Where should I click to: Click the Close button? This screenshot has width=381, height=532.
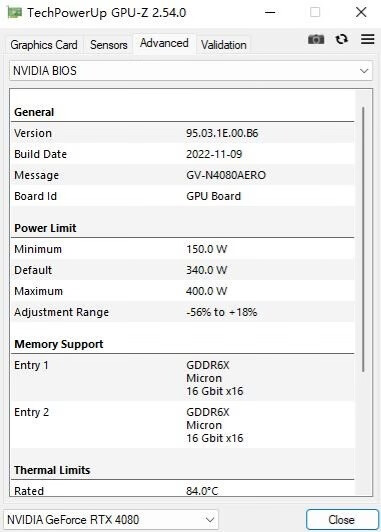coord(342,520)
